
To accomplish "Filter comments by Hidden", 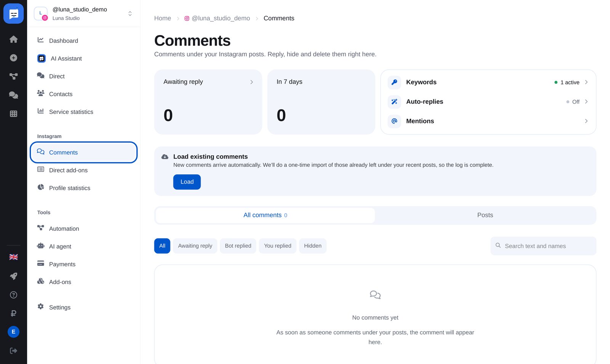I will coord(313,246).
